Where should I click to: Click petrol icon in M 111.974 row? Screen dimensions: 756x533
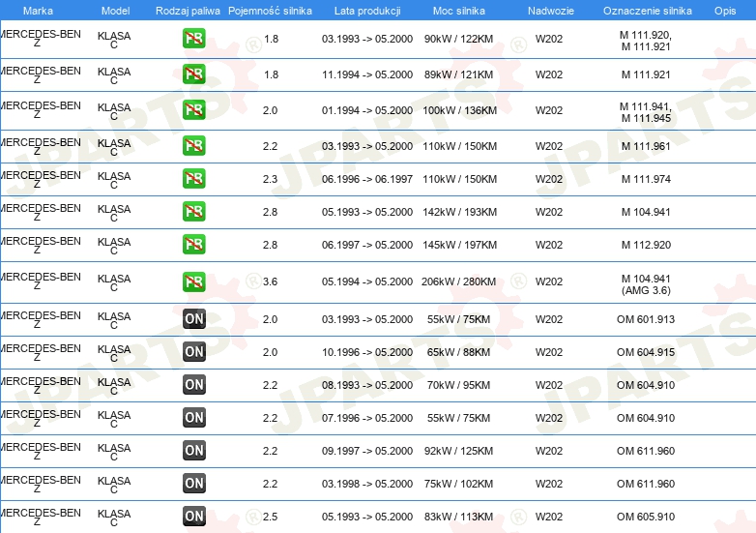pyautogui.click(x=193, y=178)
